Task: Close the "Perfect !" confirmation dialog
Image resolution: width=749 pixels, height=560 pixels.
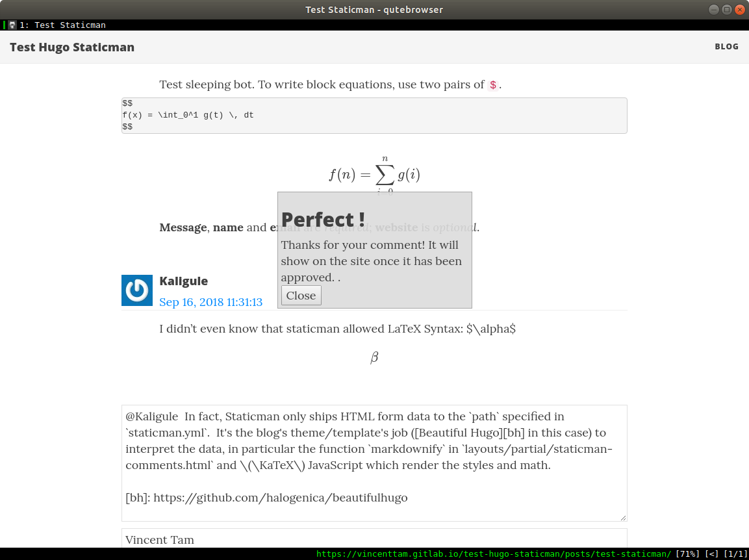Action: tap(301, 296)
